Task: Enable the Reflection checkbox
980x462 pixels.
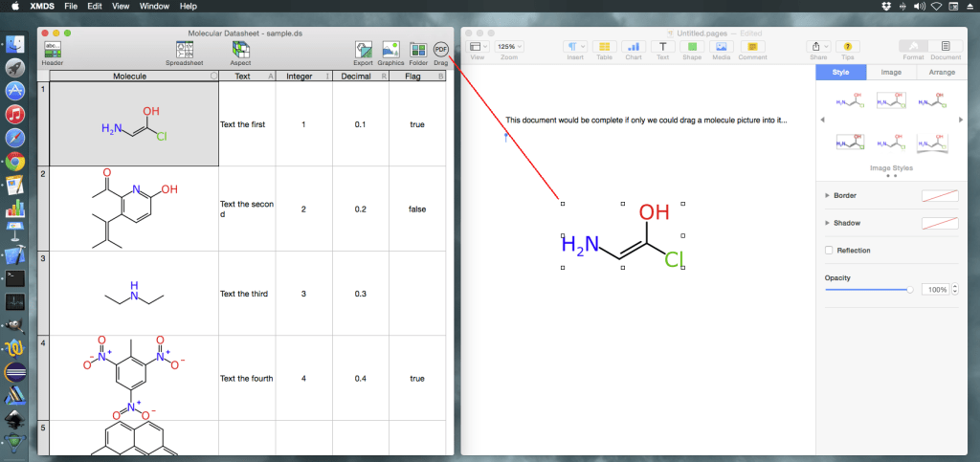Action: 829,250
